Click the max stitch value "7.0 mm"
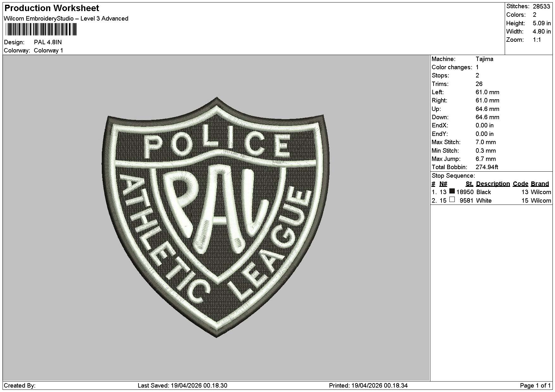Image resolution: width=555 pixels, height=392 pixels. pyautogui.click(x=486, y=142)
